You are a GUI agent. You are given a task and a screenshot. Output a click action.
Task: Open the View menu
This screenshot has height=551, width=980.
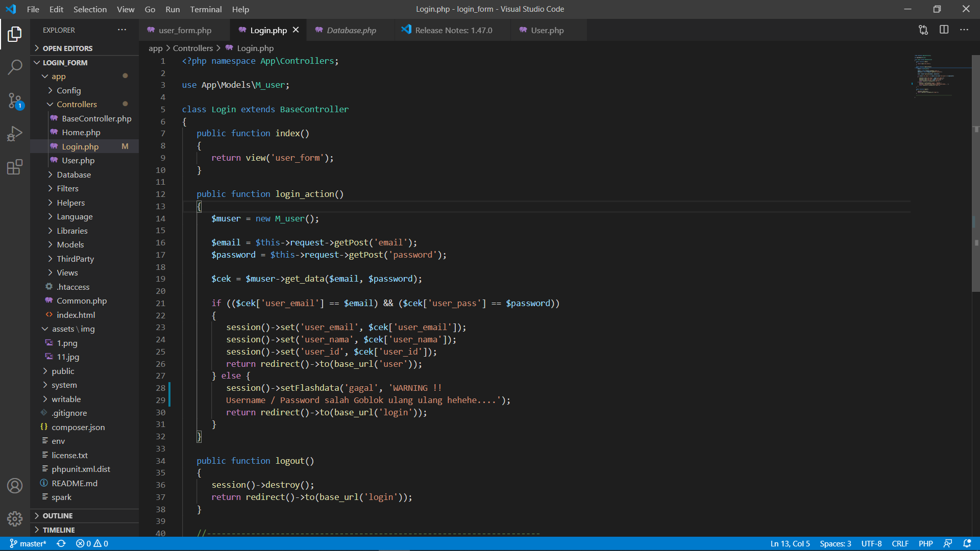[x=126, y=9]
